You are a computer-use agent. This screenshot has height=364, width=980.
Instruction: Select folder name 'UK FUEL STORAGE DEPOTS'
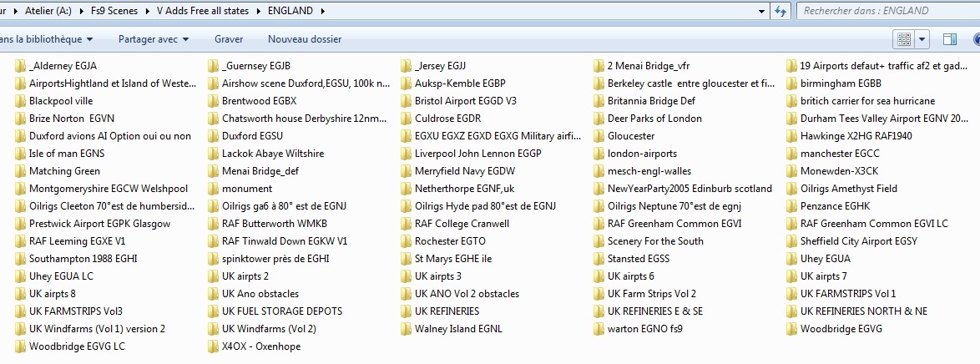coord(282,311)
